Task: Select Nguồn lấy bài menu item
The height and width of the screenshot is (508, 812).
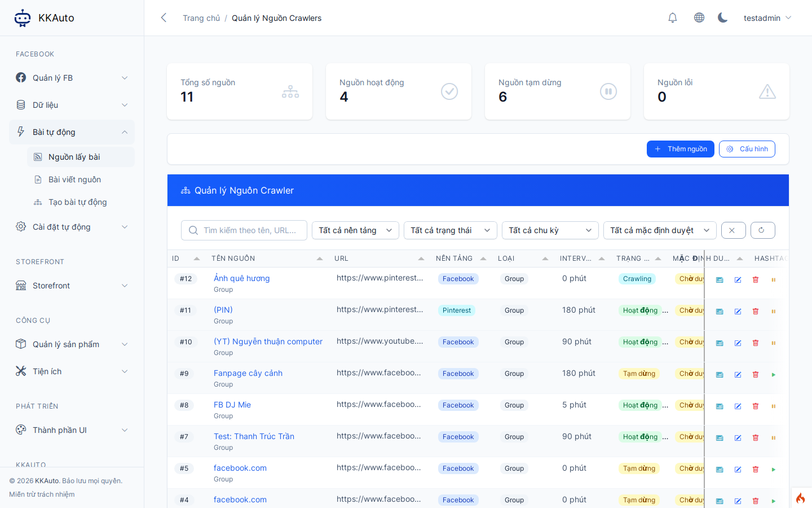Action: coord(81,157)
